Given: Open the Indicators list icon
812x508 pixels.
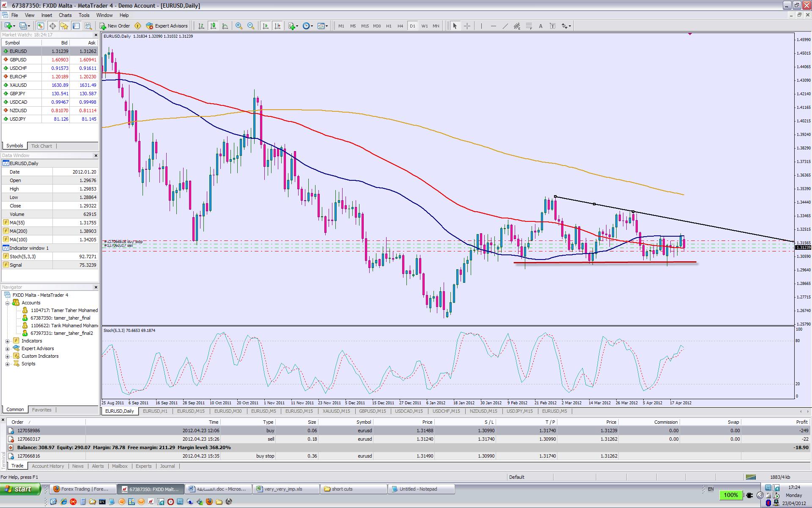Looking at the screenshot, I should [x=291, y=26].
